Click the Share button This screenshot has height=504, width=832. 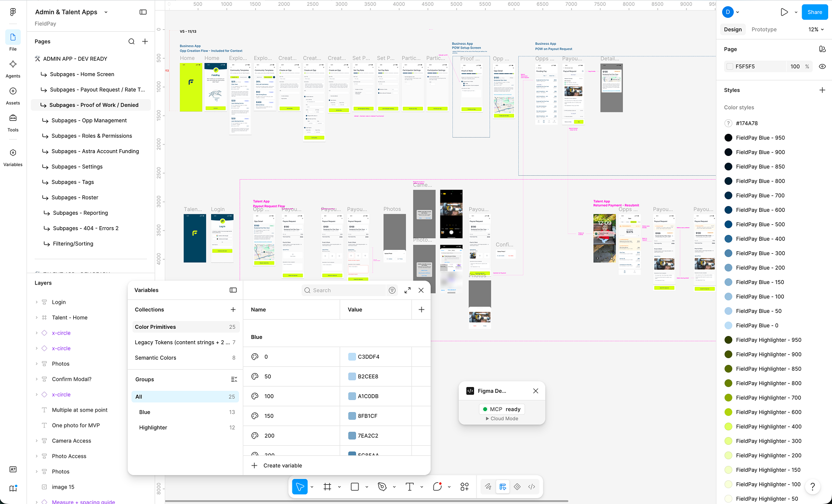815,12
